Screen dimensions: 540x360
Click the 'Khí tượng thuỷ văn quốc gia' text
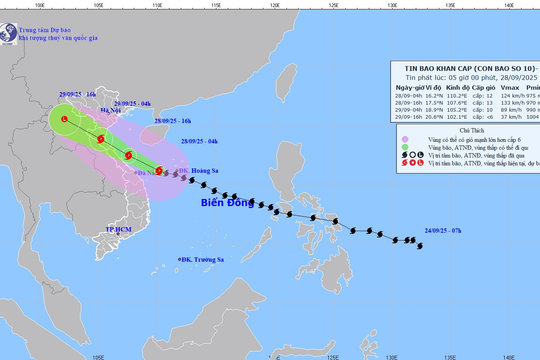[x=58, y=38]
